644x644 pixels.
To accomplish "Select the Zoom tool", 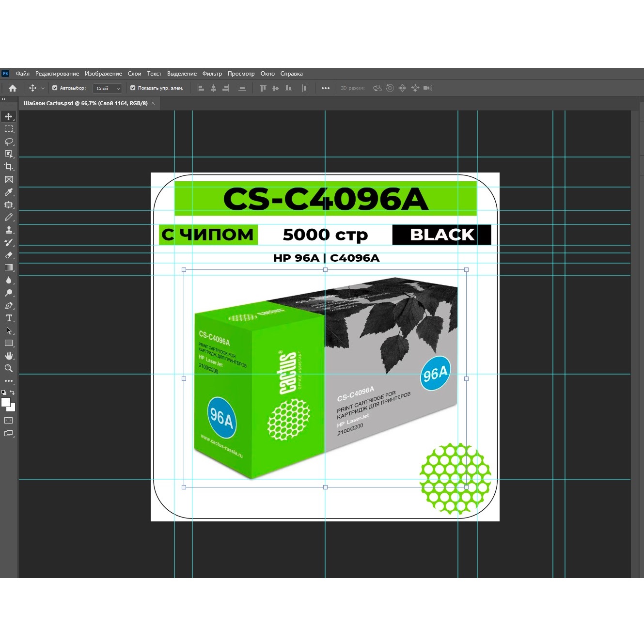I will click(x=9, y=368).
